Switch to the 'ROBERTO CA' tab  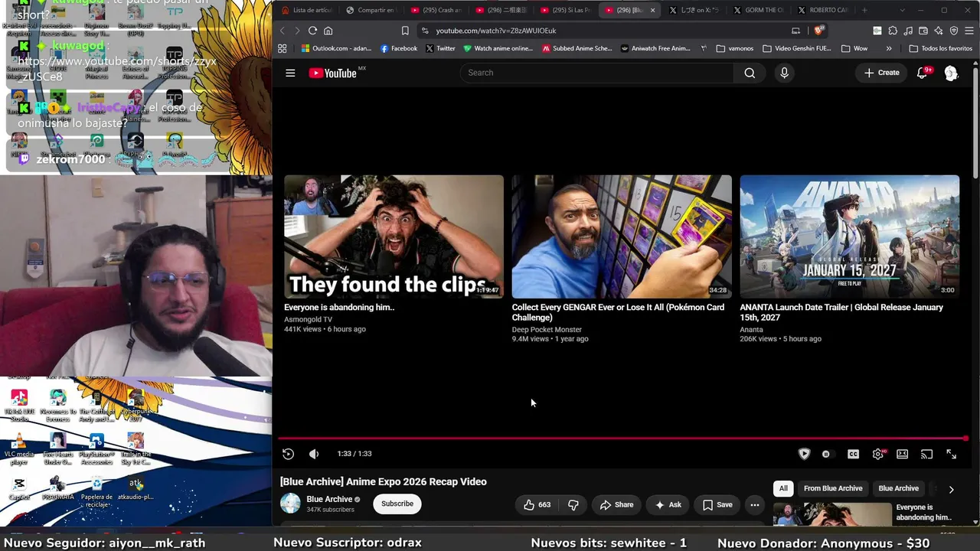822,10
